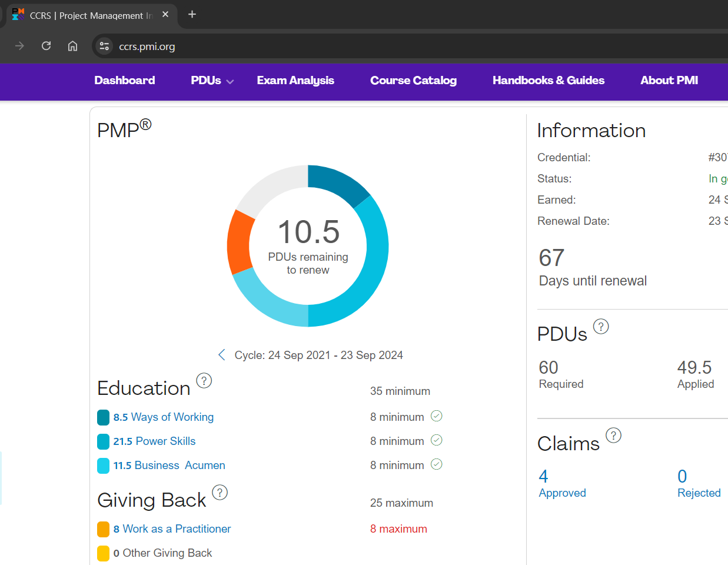Click the 60 Required PDUs value
Viewport: 728px width, 565px height.
coord(549,367)
